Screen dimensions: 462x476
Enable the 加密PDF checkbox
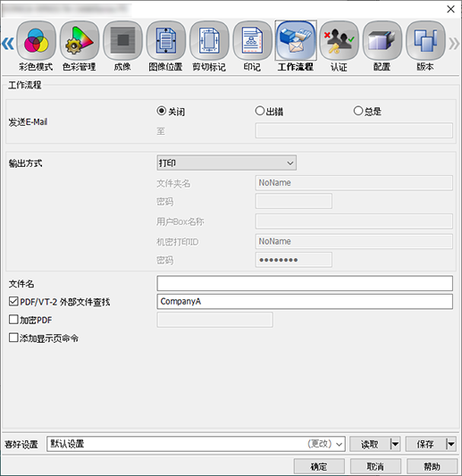point(13,320)
